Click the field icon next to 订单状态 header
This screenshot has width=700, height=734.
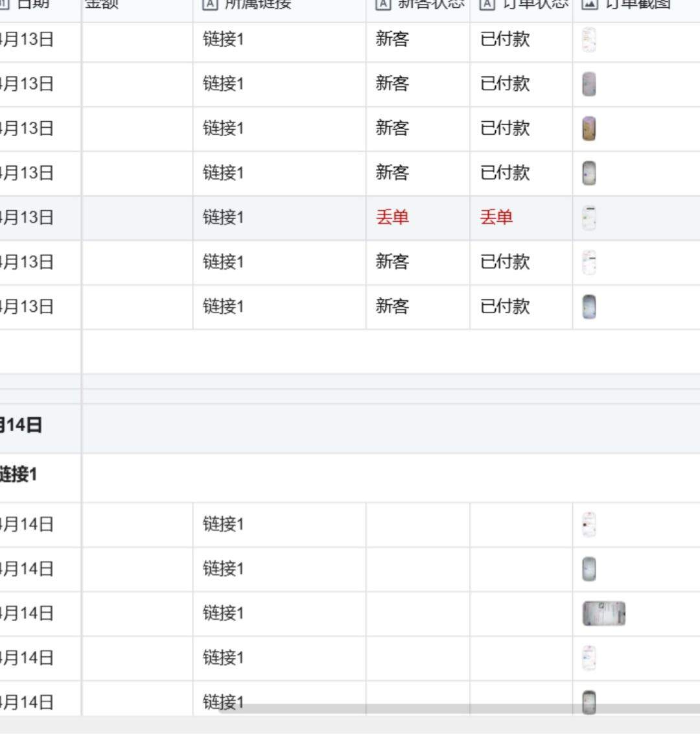click(x=487, y=4)
